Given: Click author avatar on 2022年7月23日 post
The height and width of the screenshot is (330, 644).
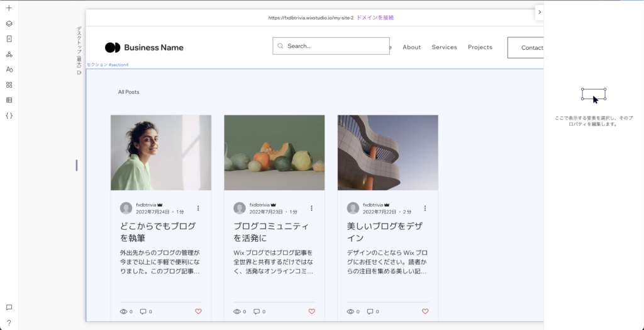Looking at the screenshot, I should 240,208.
